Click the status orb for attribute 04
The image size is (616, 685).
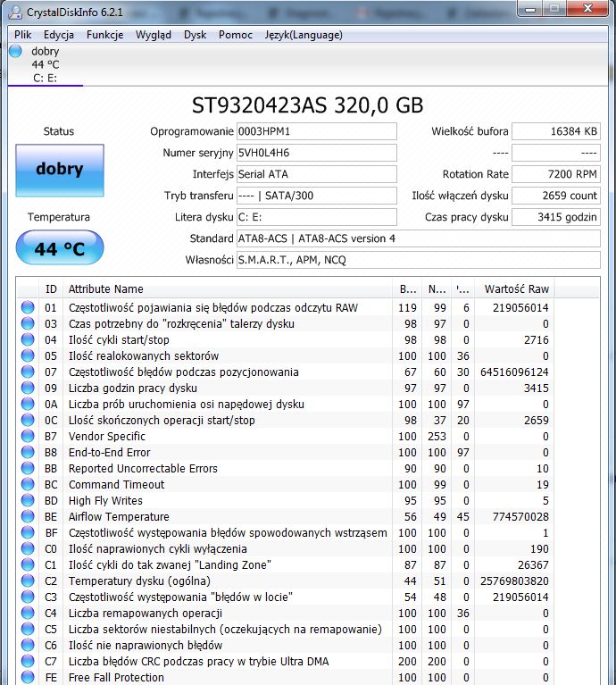tap(28, 340)
